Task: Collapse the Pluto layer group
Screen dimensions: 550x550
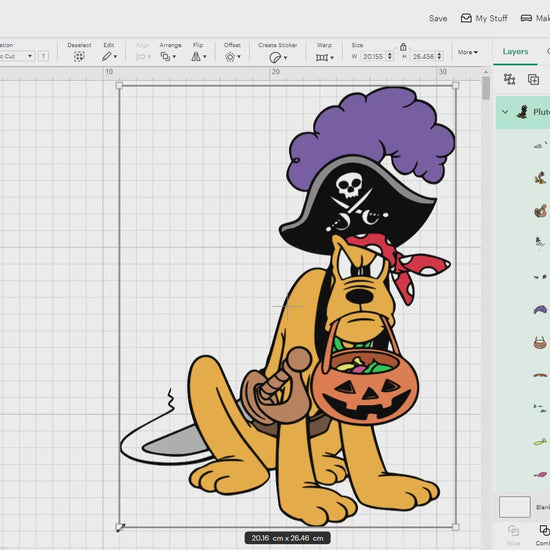Action: [x=505, y=112]
